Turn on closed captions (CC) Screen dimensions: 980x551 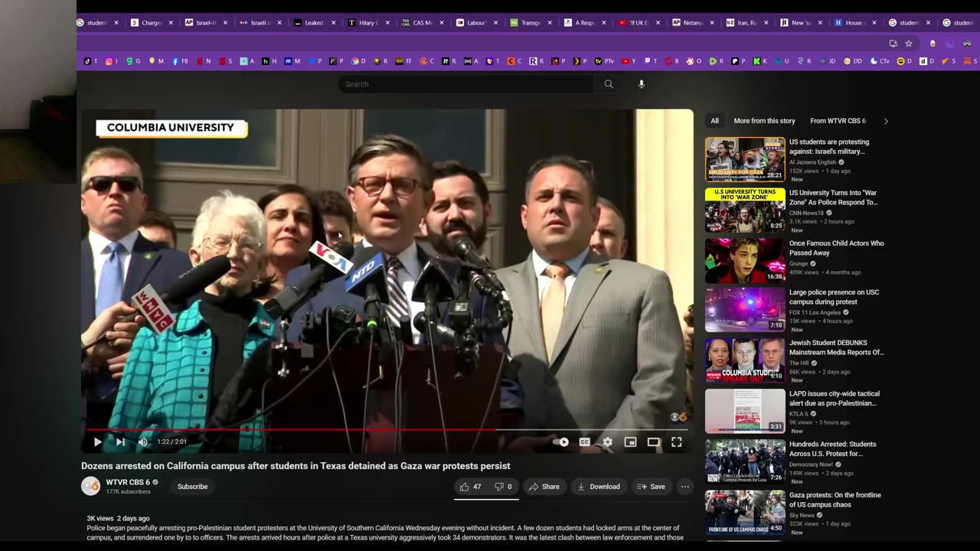click(x=584, y=442)
